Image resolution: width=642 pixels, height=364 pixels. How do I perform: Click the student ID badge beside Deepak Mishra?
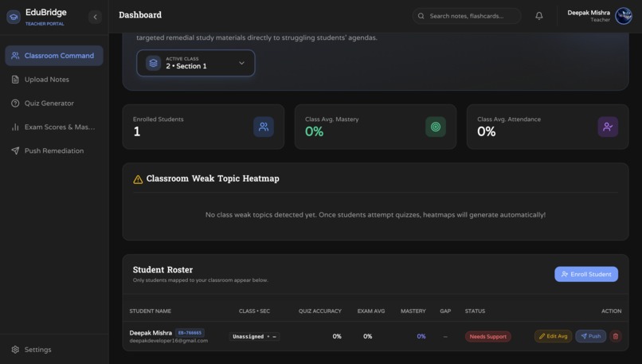tap(190, 333)
